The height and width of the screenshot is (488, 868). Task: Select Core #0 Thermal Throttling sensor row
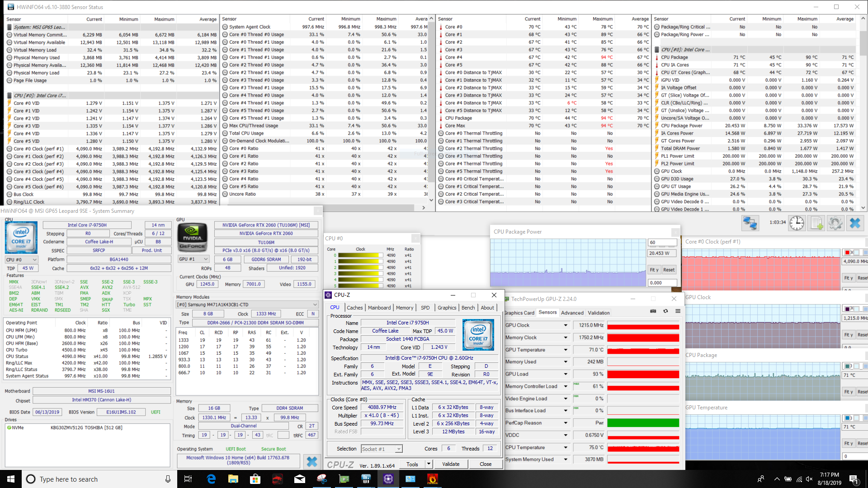point(543,133)
